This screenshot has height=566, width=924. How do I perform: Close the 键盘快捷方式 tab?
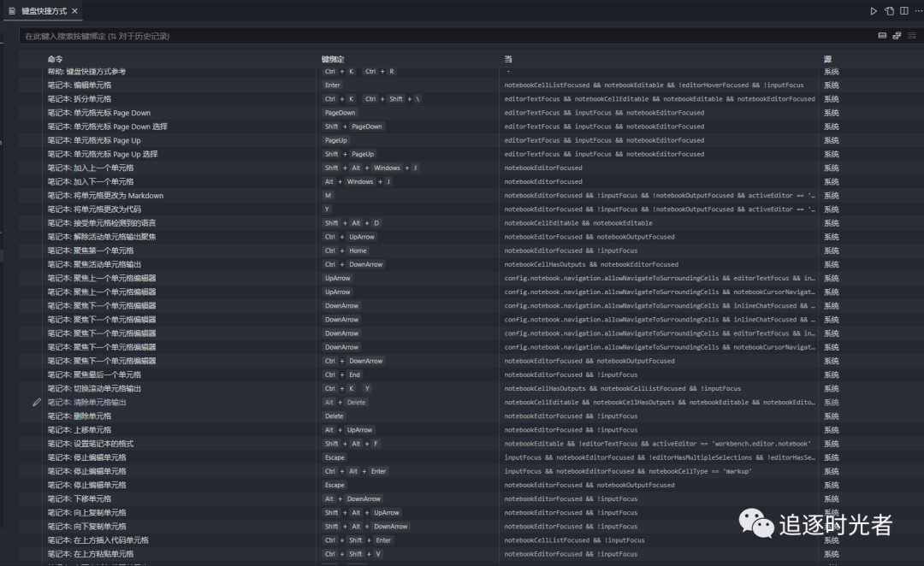point(74,11)
